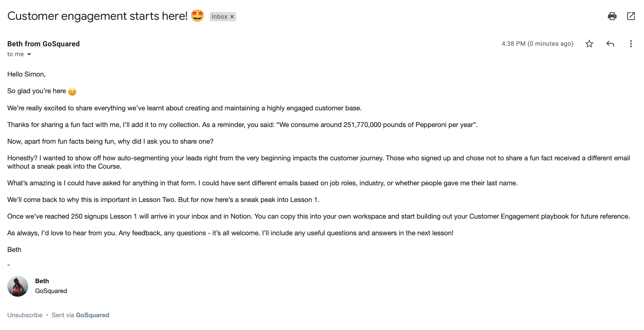Screen dimensions: 644x330
Task: Click the 'Hello Simon,' greeting line
Action: click(26, 74)
